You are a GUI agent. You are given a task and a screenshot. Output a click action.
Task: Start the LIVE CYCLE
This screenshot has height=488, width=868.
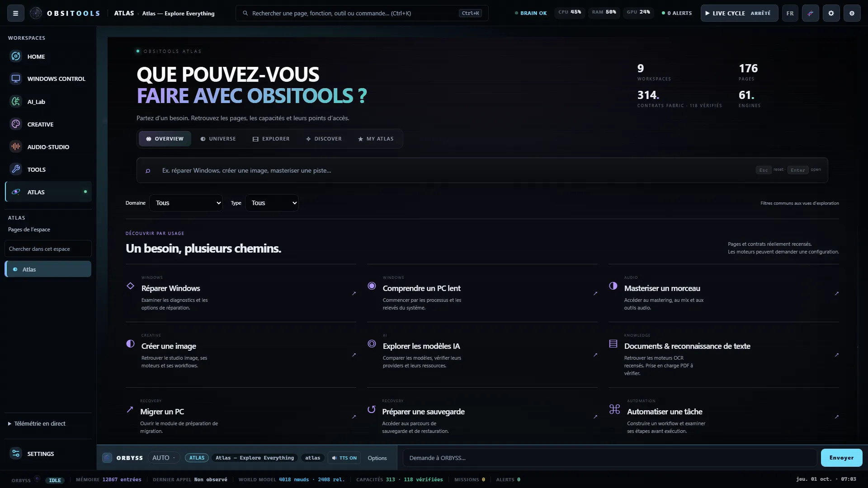pos(739,13)
